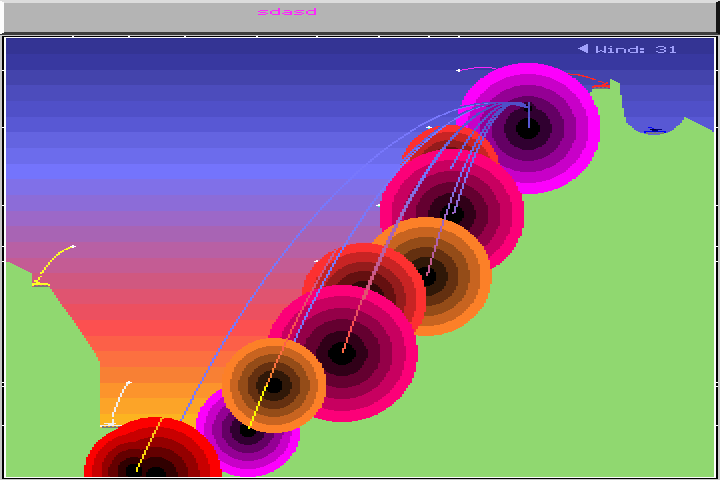
Task: Click the black center of the top magenta explosion
Action: click(x=528, y=129)
